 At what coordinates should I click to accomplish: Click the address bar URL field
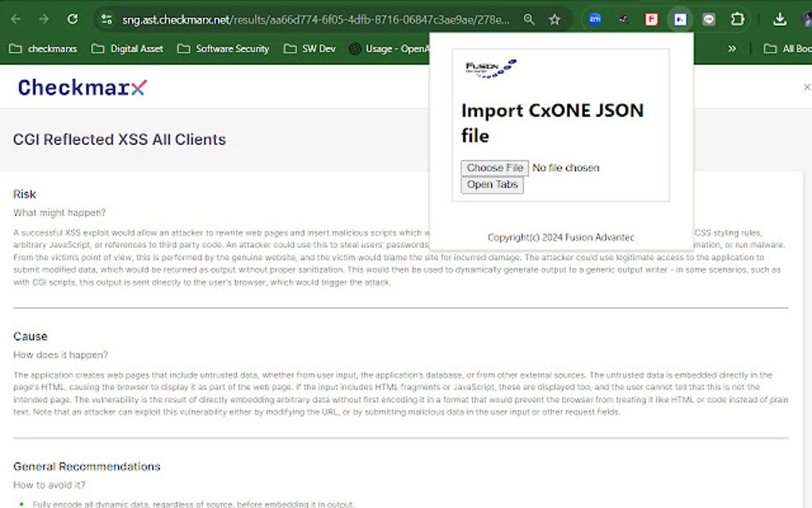coord(318,18)
